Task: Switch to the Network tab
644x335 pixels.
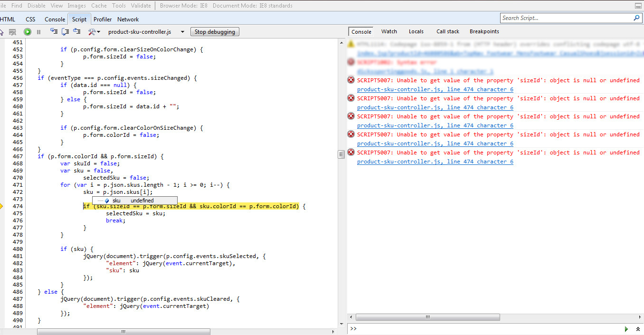Action: click(x=128, y=19)
